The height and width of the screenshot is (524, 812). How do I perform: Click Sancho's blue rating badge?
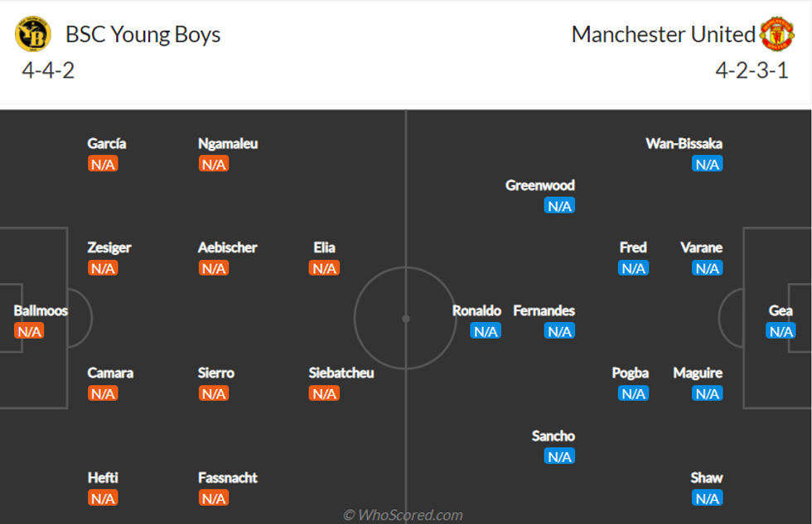point(559,456)
